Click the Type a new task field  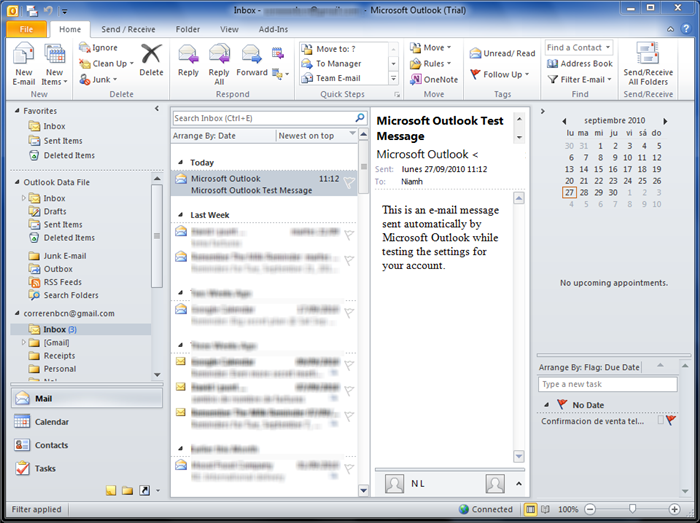coord(608,384)
